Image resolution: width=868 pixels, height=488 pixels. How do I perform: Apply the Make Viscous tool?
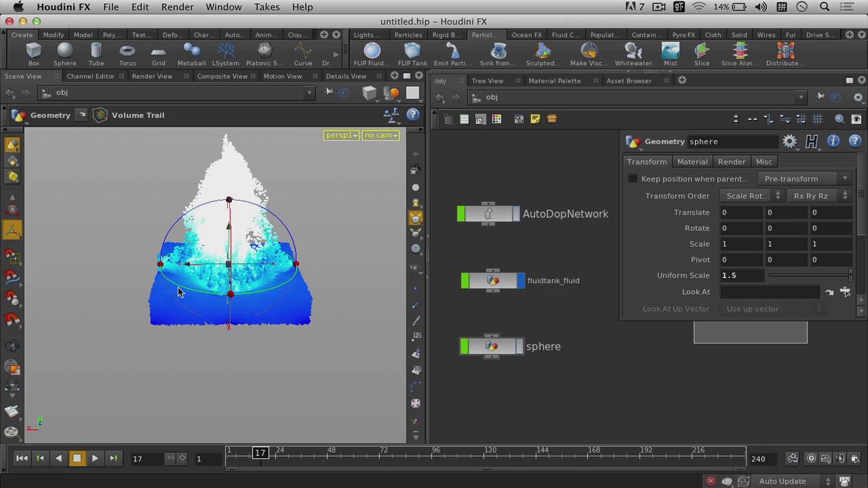tap(589, 54)
